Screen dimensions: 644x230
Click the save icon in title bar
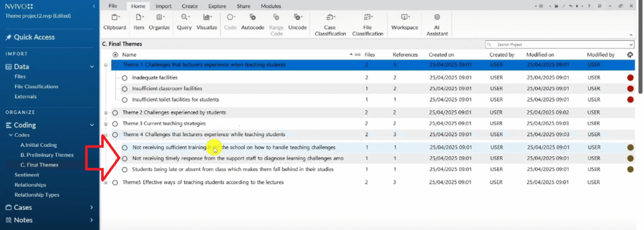[x=556, y=6]
